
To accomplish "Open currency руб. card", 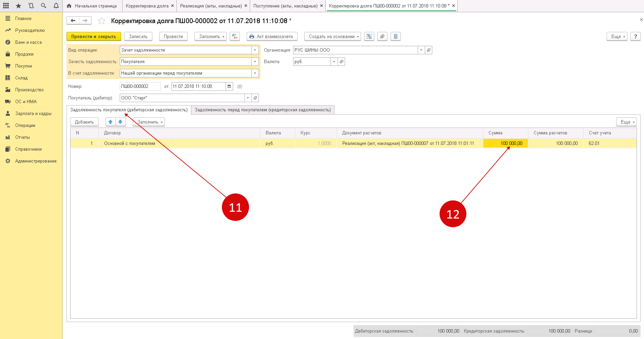I will pyautogui.click(x=341, y=62).
